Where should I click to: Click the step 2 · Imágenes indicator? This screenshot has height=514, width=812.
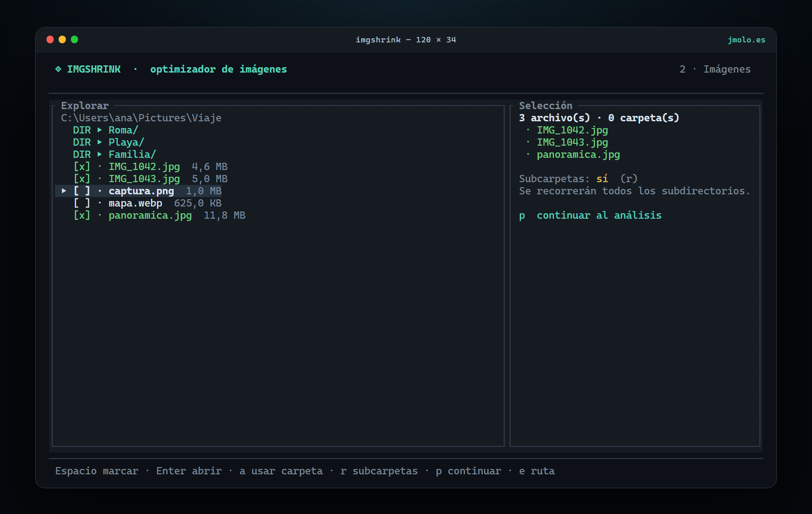pos(715,69)
